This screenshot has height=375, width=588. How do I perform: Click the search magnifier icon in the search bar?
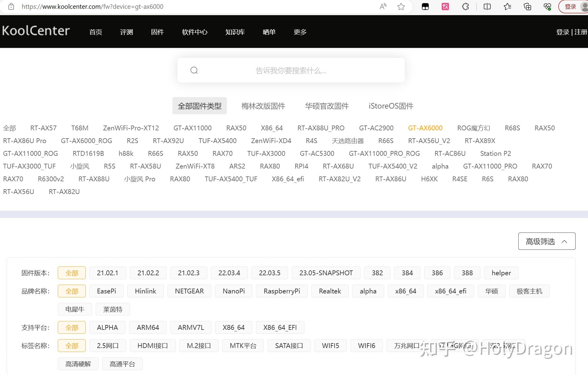pyautogui.click(x=194, y=70)
